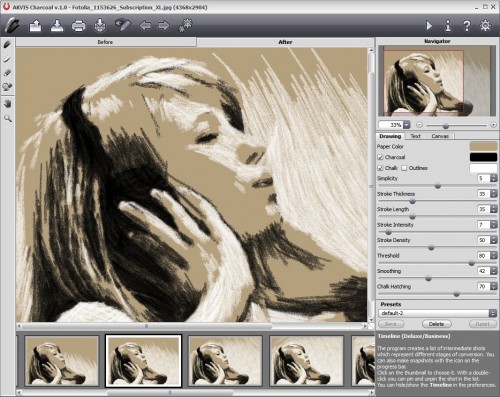Image resolution: width=500 pixels, height=397 pixels.
Task: Open the Canvas settings tab
Action: 440,136
